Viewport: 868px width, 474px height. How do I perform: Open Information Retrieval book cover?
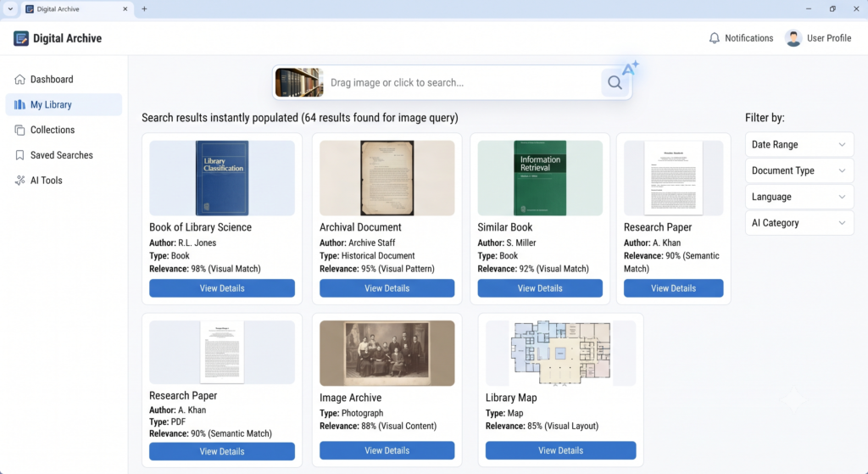[540, 178]
